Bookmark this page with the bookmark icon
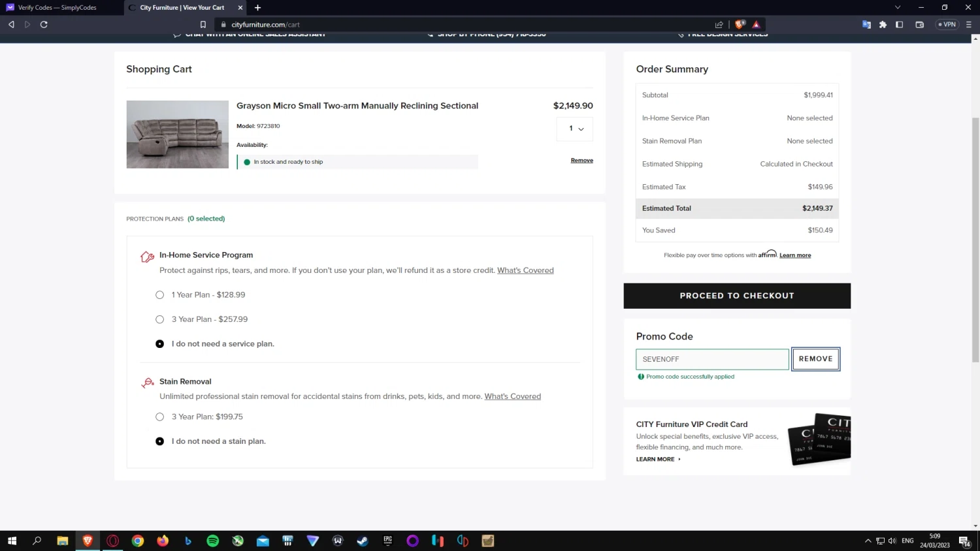 tap(203, 25)
